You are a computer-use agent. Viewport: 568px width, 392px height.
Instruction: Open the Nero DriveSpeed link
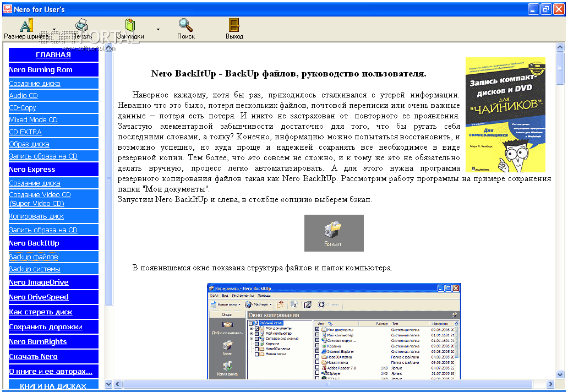[x=39, y=297]
